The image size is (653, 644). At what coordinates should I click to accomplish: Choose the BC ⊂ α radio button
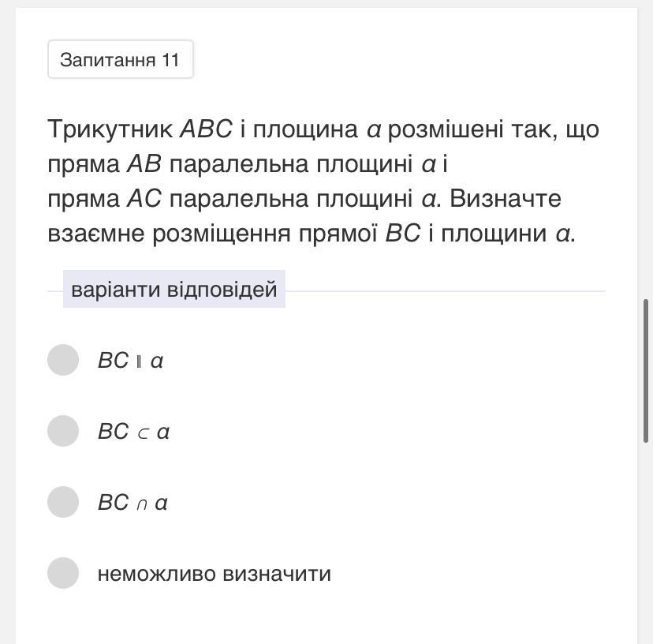coord(63,431)
